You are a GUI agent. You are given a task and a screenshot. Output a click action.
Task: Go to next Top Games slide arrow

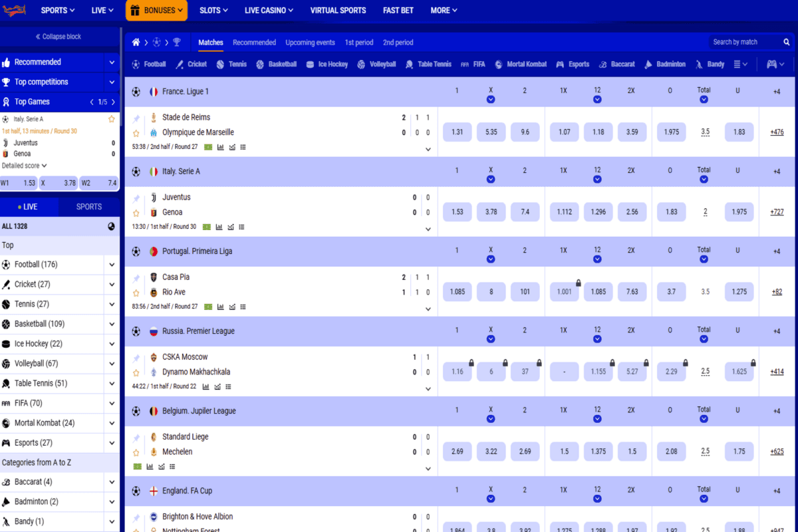coord(113,102)
